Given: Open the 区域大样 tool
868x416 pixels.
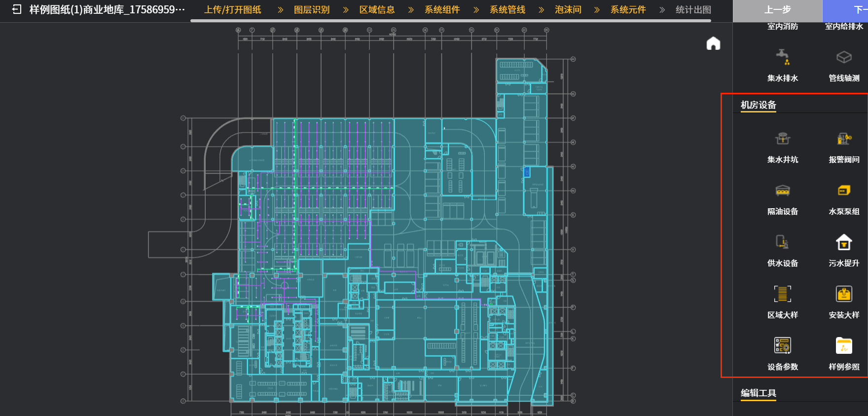Looking at the screenshot, I should (x=782, y=294).
